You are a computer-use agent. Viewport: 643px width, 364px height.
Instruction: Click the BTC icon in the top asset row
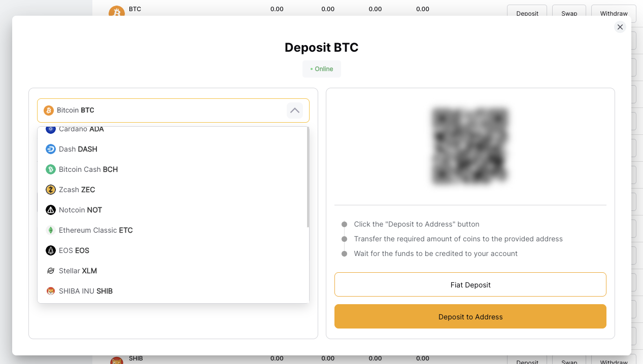point(117,11)
